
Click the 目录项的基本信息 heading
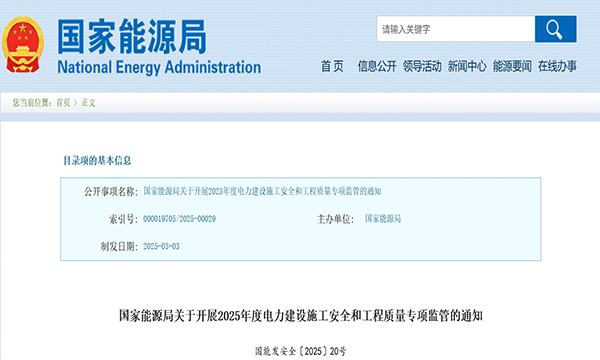click(97, 161)
